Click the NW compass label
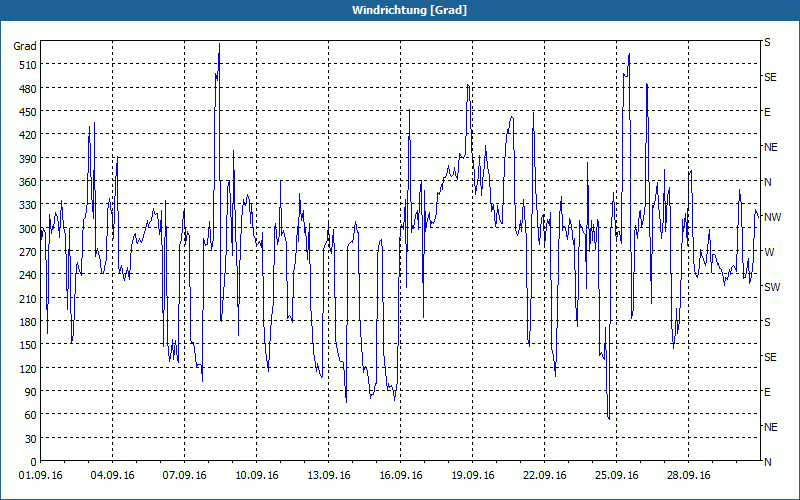Screen dimensions: 800x500 772,217
